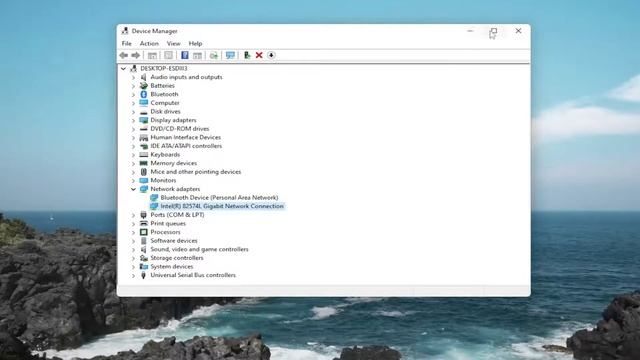Screen dimensions: 640x360
Task: Select Intel(R) 82574L Gigabit Network Connection
Action: (222, 206)
